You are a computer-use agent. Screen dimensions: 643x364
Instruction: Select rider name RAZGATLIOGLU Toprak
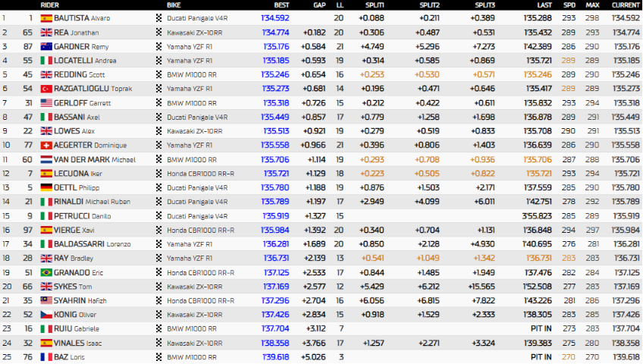(x=93, y=89)
